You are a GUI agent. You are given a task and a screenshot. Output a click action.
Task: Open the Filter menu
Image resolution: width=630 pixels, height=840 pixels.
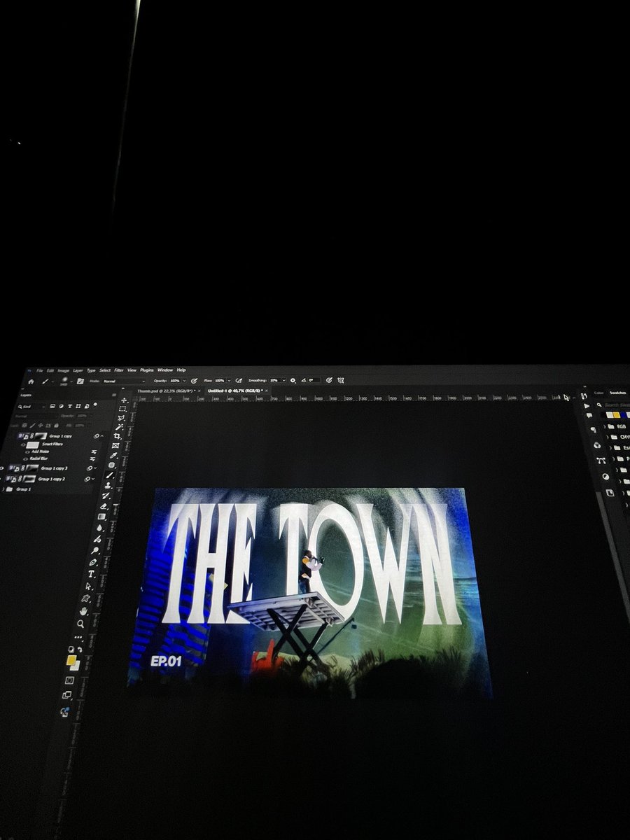[x=119, y=370]
